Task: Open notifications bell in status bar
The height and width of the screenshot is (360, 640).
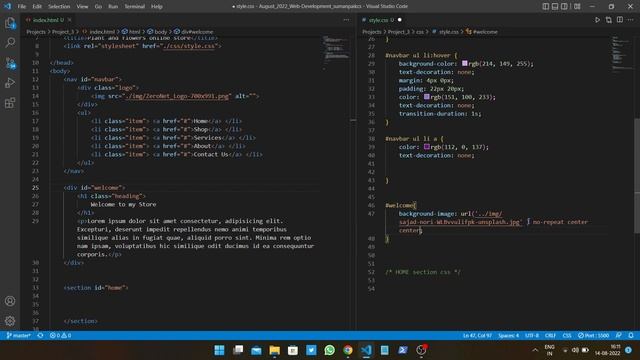Action: (x=631, y=336)
